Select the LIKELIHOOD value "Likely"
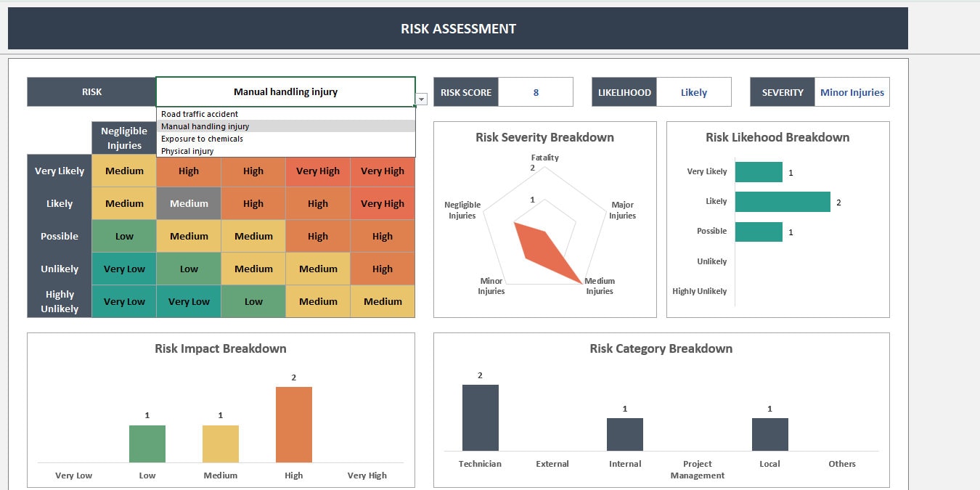The width and height of the screenshot is (980, 490). point(694,91)
